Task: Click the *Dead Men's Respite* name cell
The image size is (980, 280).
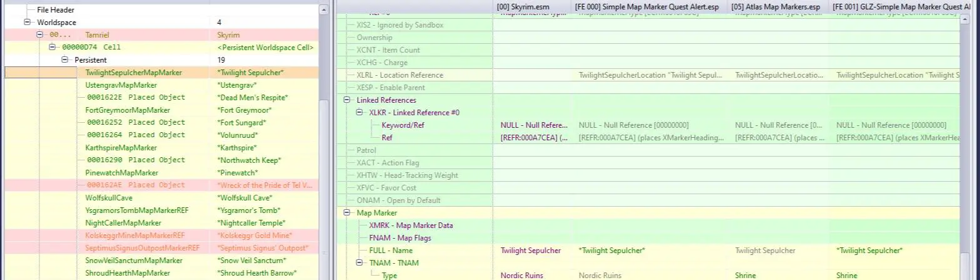Action: [253, 98]
